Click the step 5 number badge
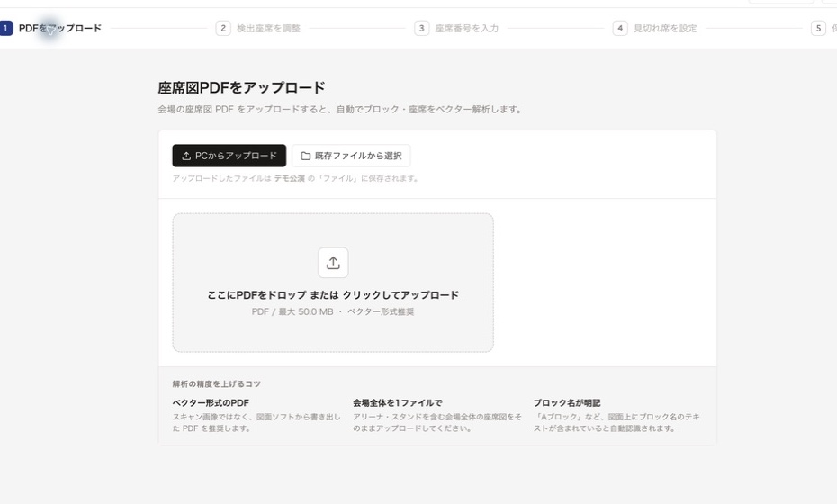The width and height of the screenshot is (837, 504). tap(818, 28)
